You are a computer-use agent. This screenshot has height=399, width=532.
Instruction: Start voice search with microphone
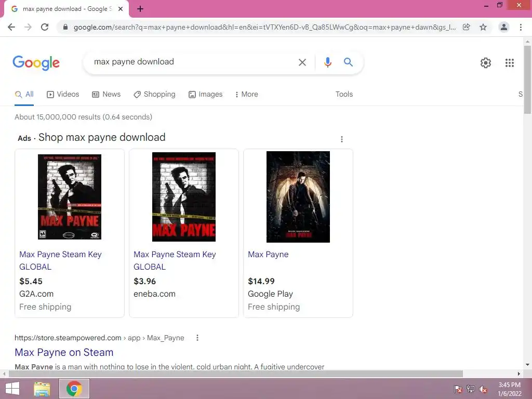pos(327,62)
